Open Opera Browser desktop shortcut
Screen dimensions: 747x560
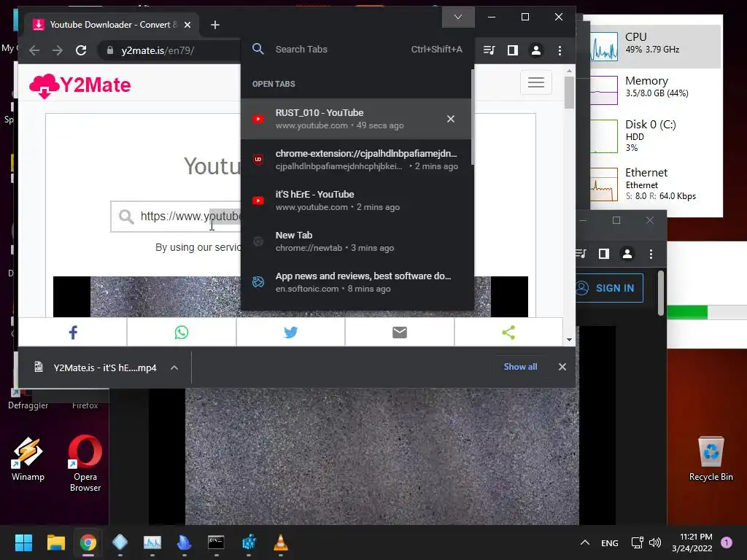pyautogui.click(x=85, y=463)
